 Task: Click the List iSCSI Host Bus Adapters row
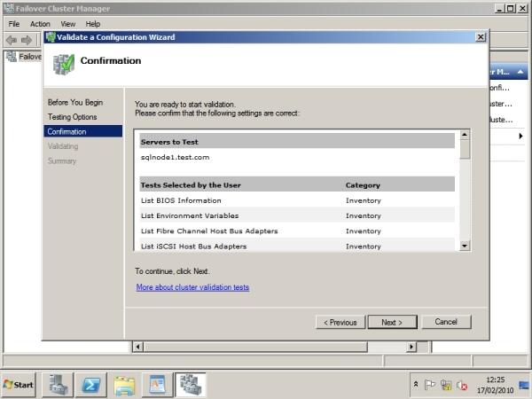297,246
